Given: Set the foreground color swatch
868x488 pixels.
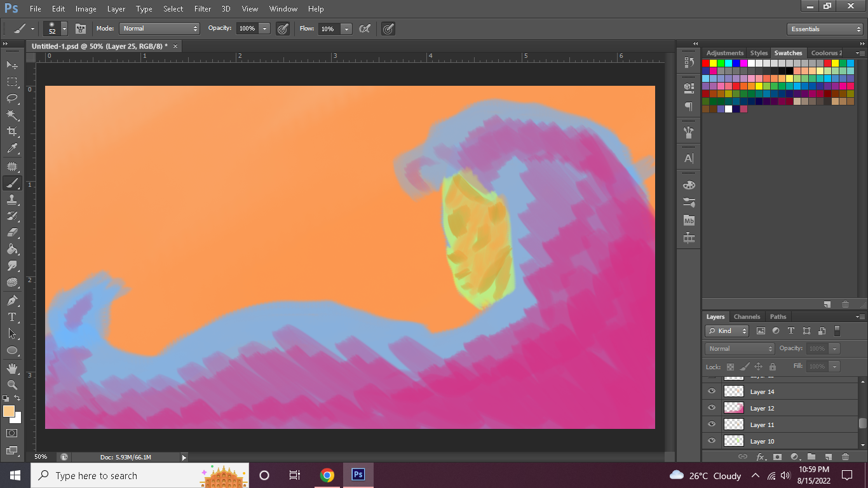Looking at the screenshot, I should 9,412.
